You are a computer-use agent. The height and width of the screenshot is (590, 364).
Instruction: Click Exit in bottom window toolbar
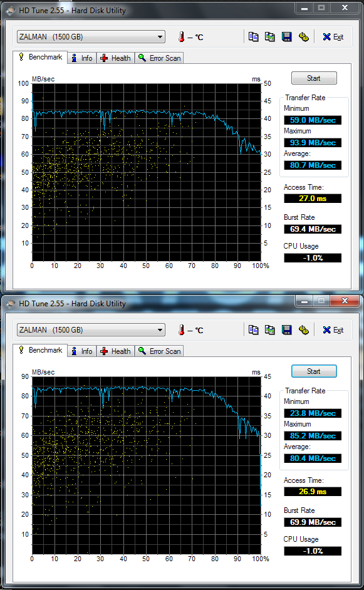point(333,330)
